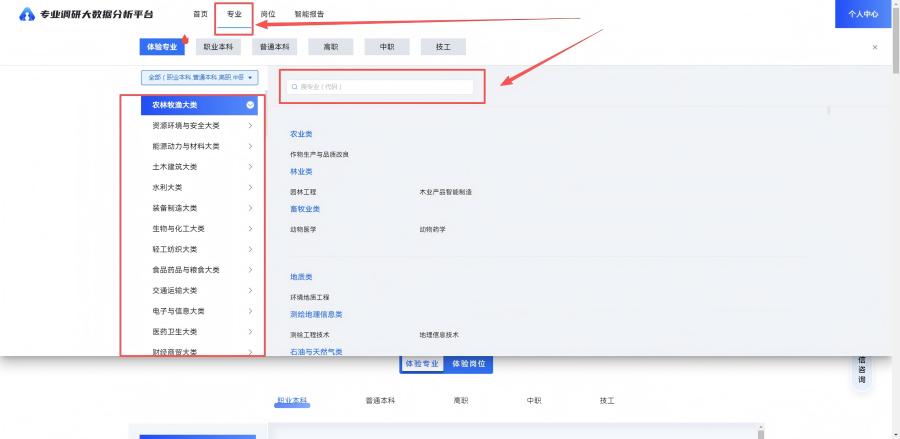Image resolution: width=900 pixels, height=439 pixels.
Task: Select the gray 中职 filter button
Action: point(387,47)
